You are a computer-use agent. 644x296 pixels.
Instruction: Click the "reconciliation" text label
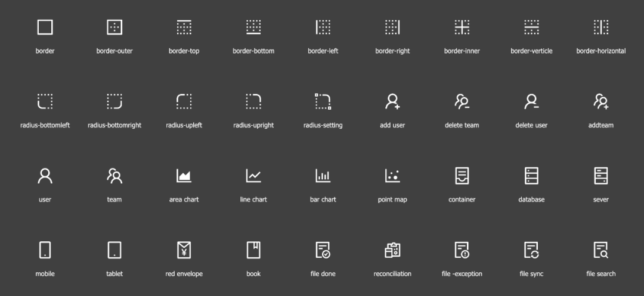392,273
